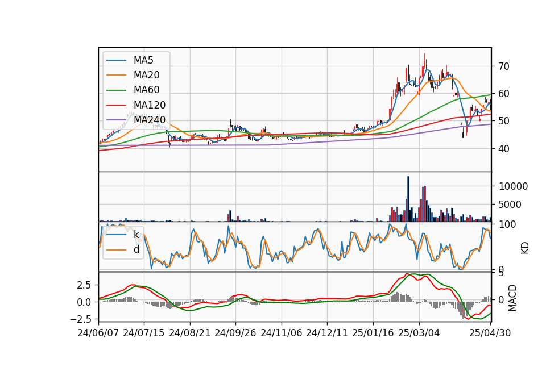
Task: Click the MACD axis title
Action: pos(512,298)
